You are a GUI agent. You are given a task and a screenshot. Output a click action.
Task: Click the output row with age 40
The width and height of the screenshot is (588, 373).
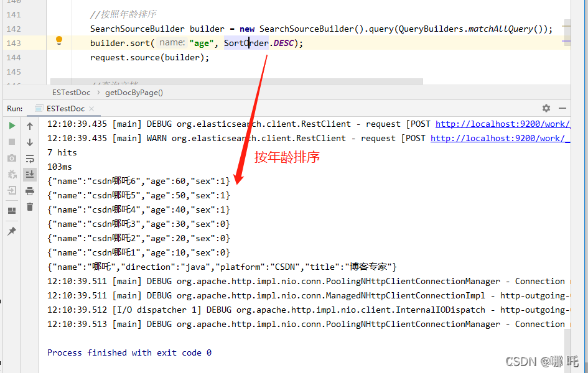tap(139, 210)
